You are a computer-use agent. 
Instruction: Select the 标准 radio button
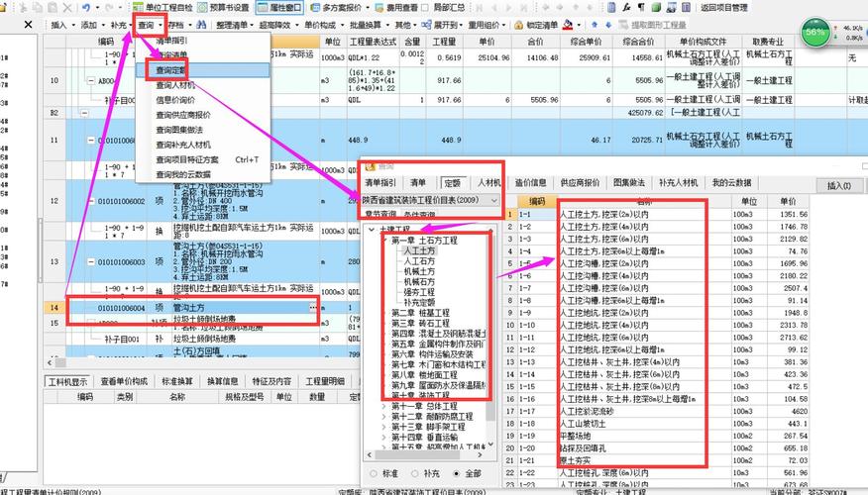point(374,473)
